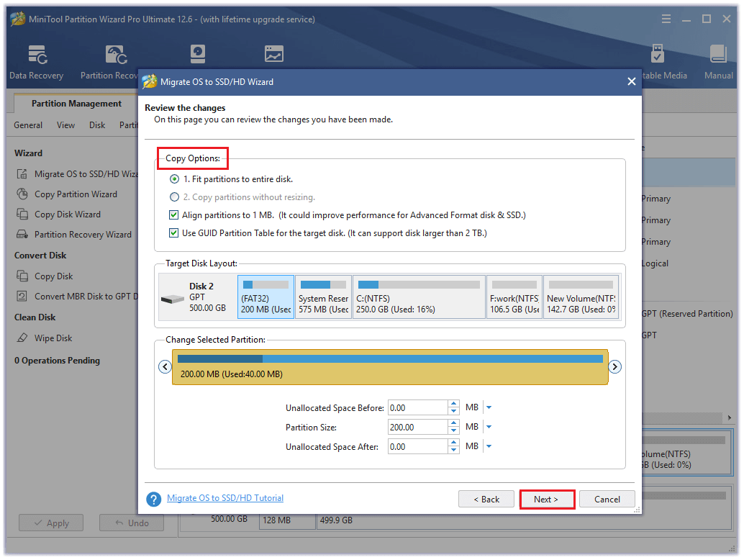This screenshot has height=560, width=744.
Task: Close the Migrate OS wizard dialog
Action: (632, 81)
